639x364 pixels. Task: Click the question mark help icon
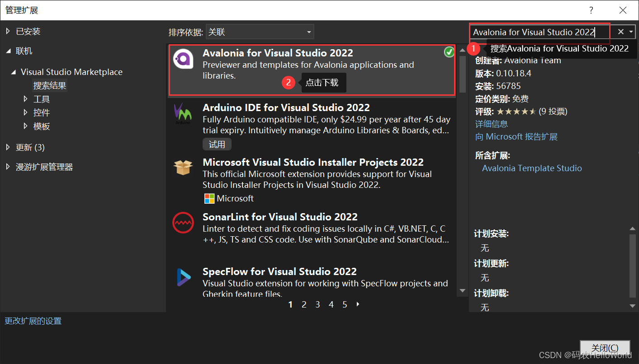click(591, 9)
